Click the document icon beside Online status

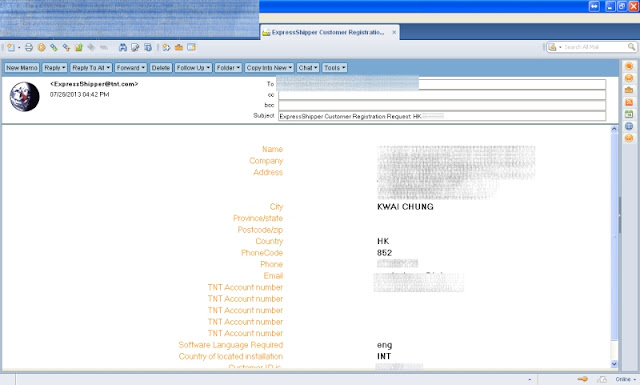pos(602,379)
